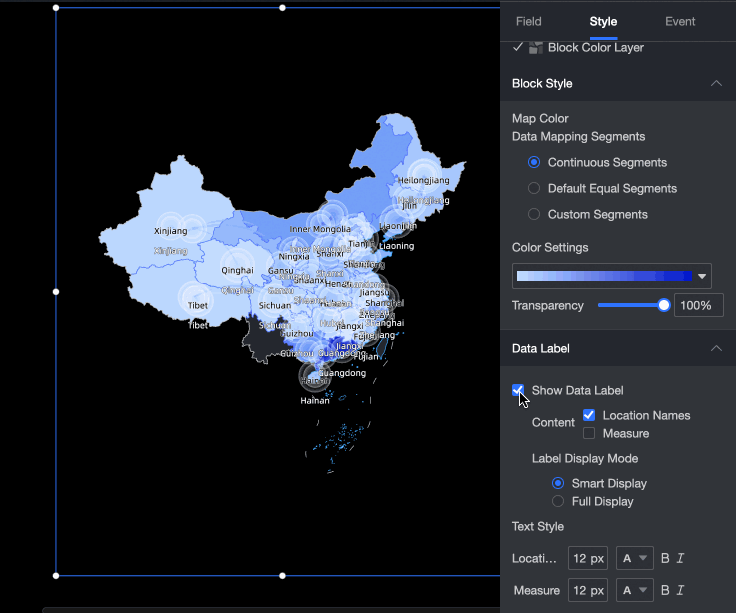Click the top-center selection handle
736x613 pixels.
point(282,8)
